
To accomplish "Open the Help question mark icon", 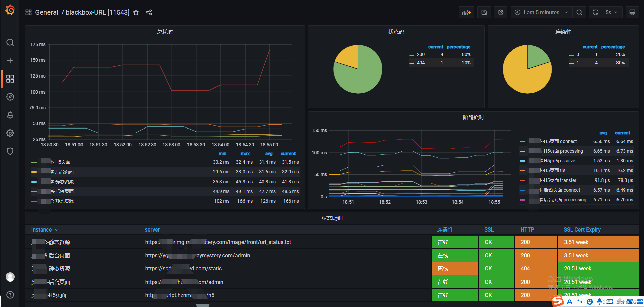I will [10, 295].
